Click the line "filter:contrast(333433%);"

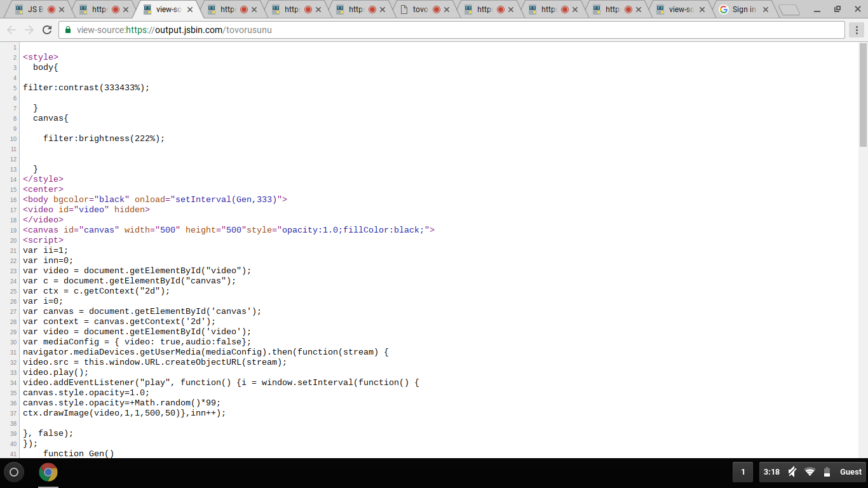click(86, 88)
